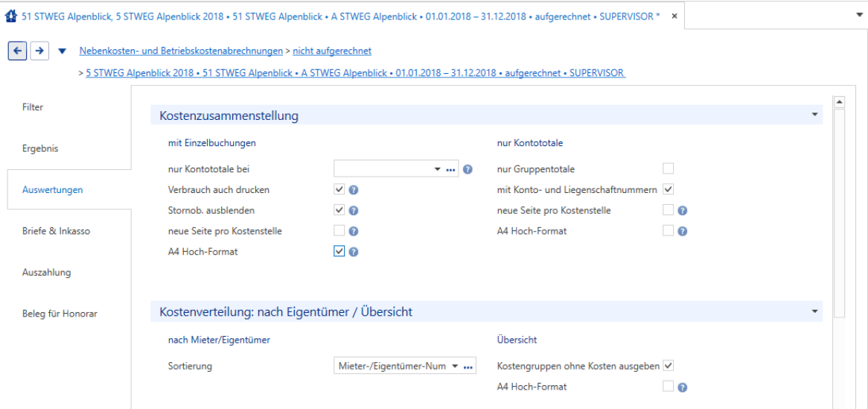Open 'nicht aufgerechnet' breadcrumb link
Screen dimensions: 868x409
(x=332, y=51)
